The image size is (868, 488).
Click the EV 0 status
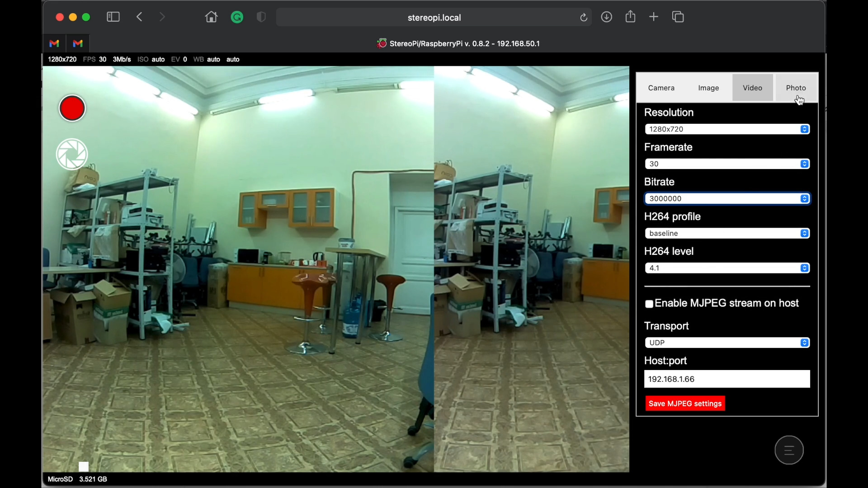pos(179,59)
